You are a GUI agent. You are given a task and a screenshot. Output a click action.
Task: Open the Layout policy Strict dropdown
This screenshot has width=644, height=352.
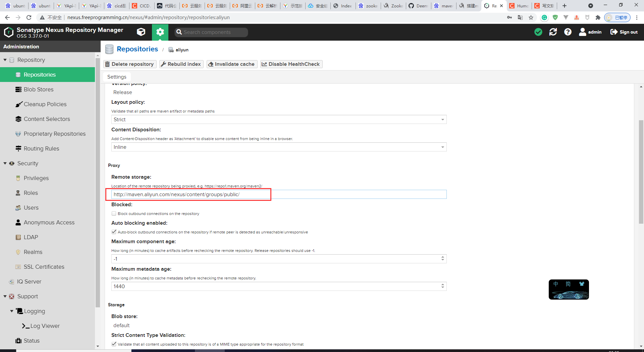coord(279,120)
